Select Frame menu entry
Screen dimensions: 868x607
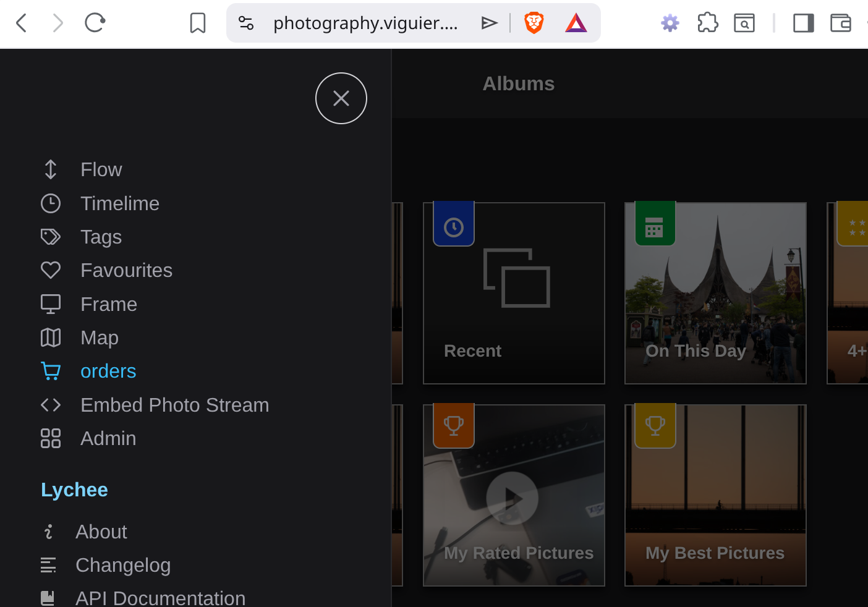pos(109,304)
